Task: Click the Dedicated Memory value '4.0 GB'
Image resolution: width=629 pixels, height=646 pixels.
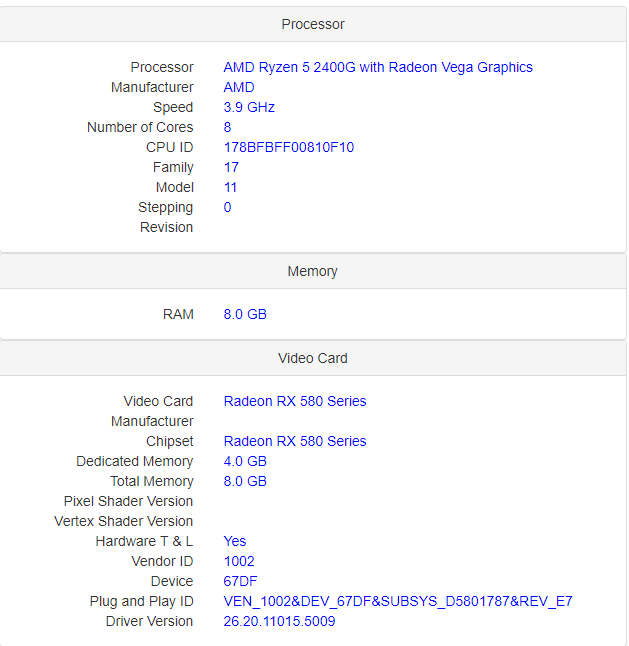Action: click(245, 461)
